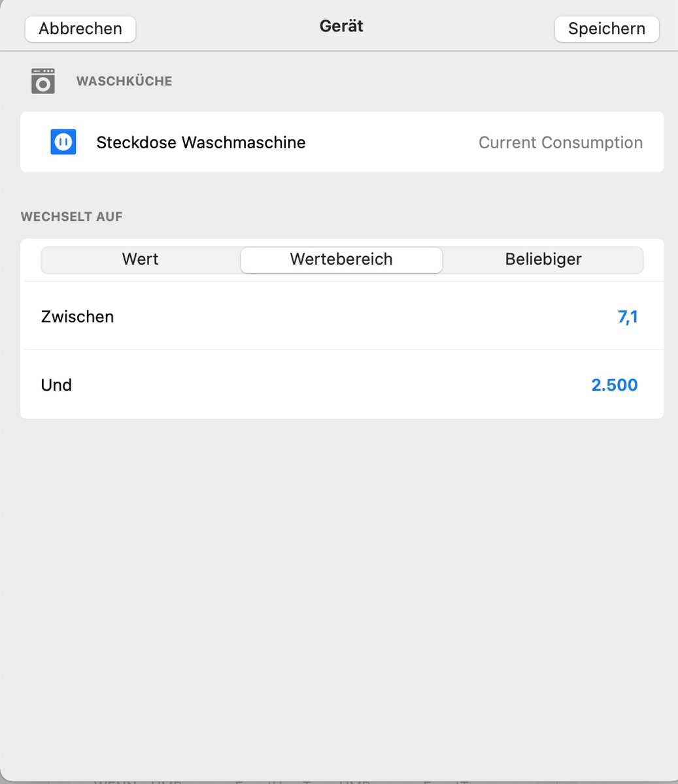Click the Waschküche washing machine icon
Viewport: 678px width, 784px height.
(43, 81)
